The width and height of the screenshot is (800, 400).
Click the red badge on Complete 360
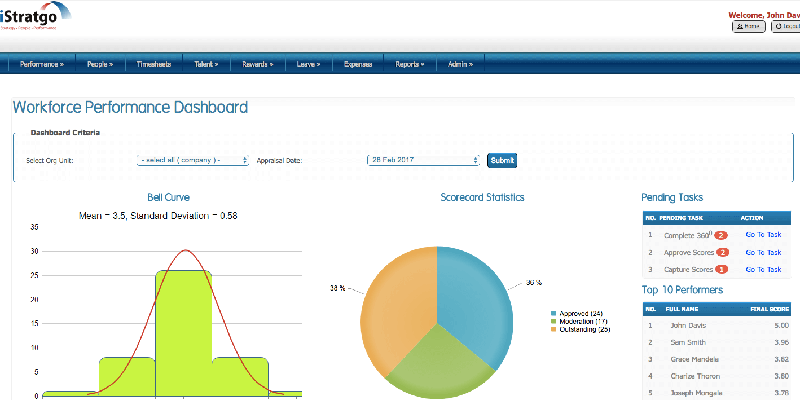[721, 235]
